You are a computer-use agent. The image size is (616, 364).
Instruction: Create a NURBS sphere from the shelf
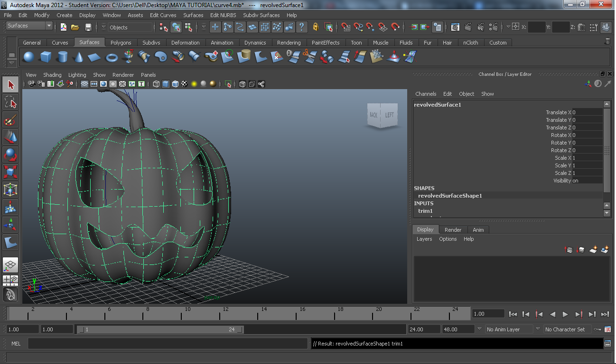(29, 57)
